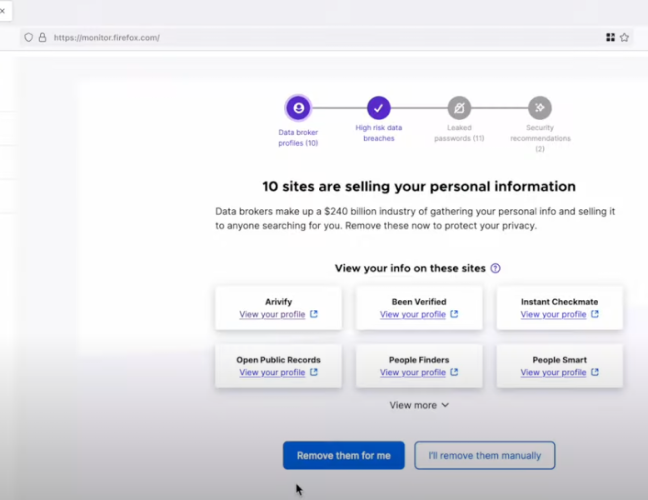The image size is (648, 500).
Task: Open People Finders View your profile link
Action: click(x=413, y=372)
